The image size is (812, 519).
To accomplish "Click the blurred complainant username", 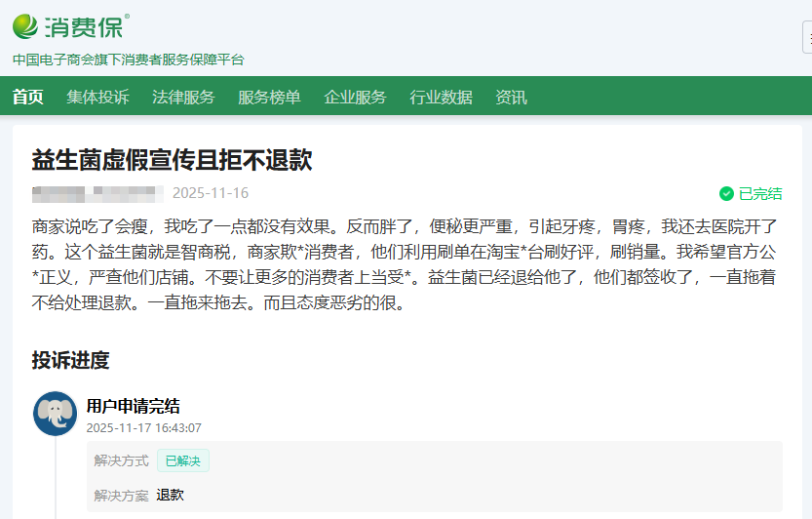I will [97, 192].
